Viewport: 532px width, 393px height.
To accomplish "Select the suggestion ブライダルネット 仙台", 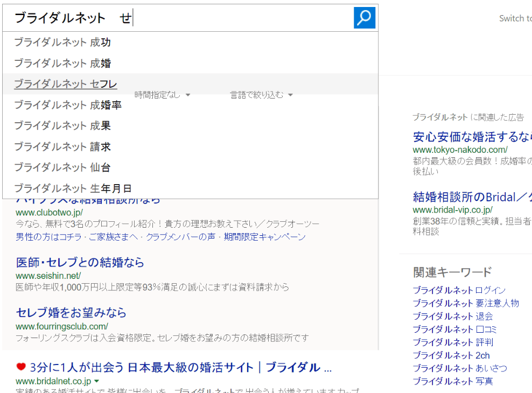I will coord(62,167).
